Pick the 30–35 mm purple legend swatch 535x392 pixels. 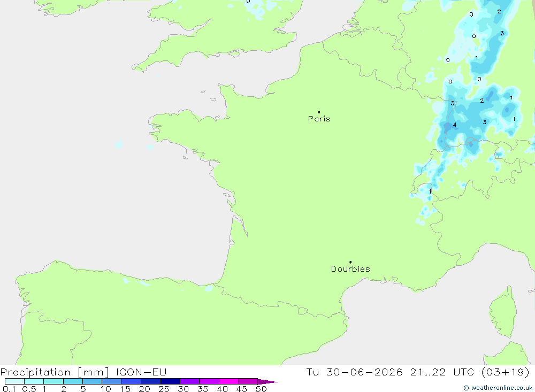(189, 381)
